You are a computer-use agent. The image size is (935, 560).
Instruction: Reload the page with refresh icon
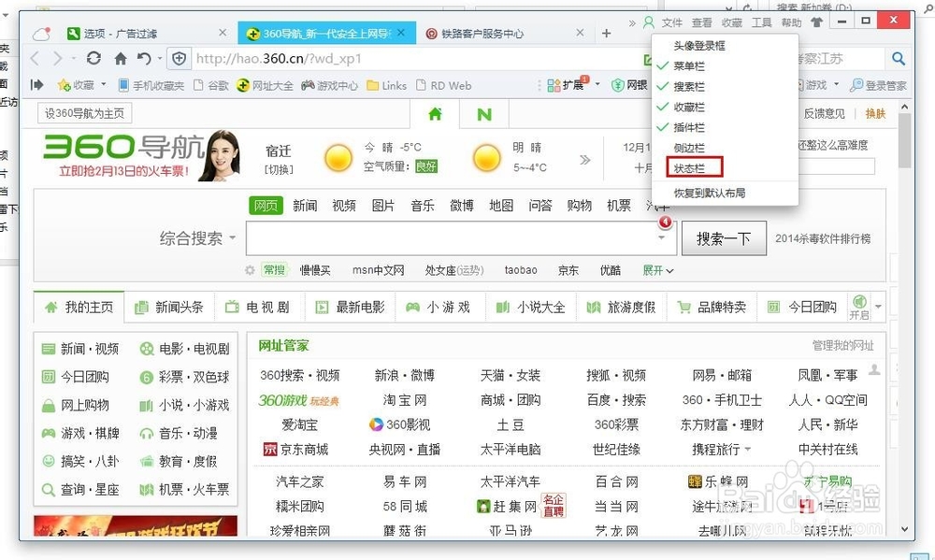coord(93,59)
